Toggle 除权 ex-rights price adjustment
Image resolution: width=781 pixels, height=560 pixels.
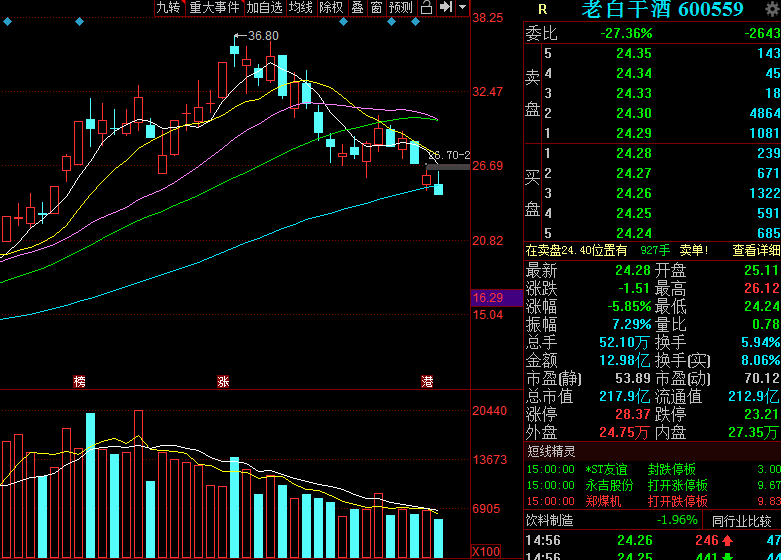tap(331, 8)
